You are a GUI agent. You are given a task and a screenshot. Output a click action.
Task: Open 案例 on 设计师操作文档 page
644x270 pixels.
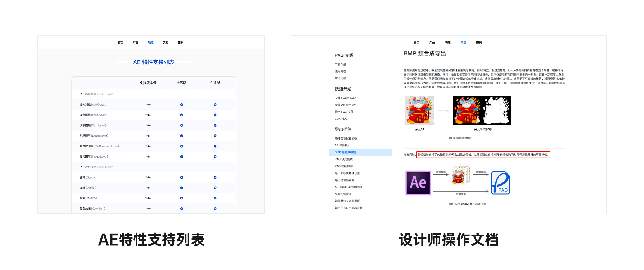click(479, 42)
